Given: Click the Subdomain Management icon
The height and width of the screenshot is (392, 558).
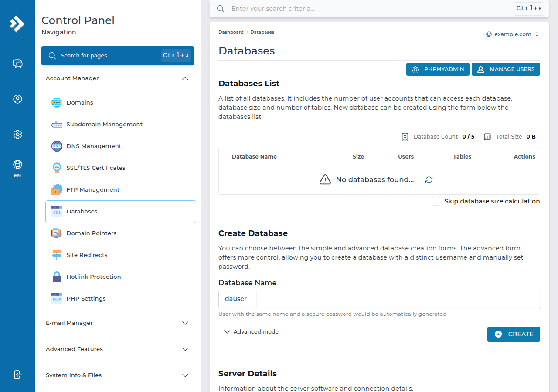Looking at the screenshot, I should [x=57, y=125].
